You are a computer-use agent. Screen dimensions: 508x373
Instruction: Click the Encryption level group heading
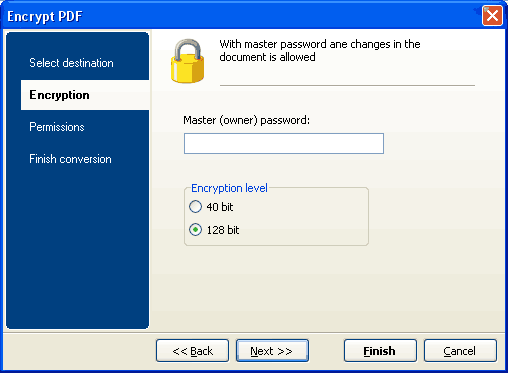click(229, 188)
